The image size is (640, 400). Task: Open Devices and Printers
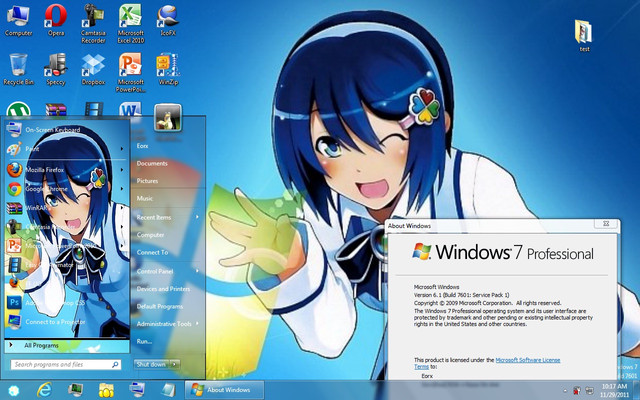pyautogui.click(x=163, y=289)
